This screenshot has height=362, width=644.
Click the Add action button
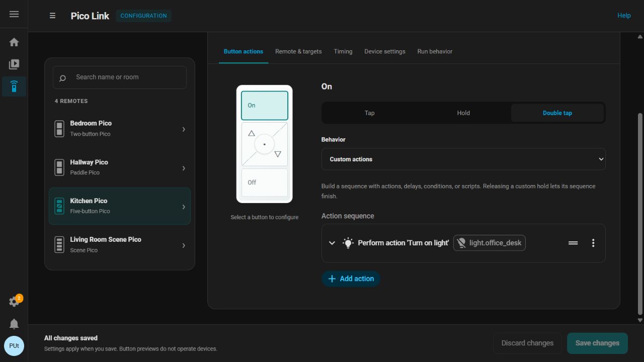(351, 279)
